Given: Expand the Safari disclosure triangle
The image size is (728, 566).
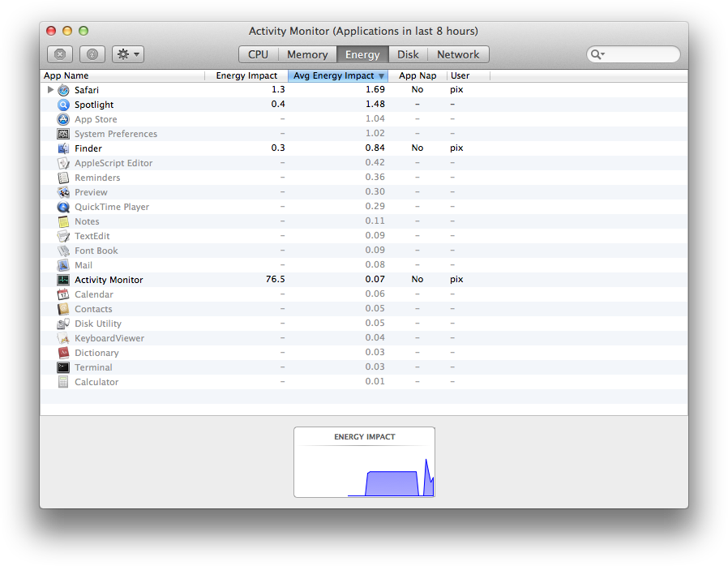Looking at the screenshot, I should [x=50, y=90].
